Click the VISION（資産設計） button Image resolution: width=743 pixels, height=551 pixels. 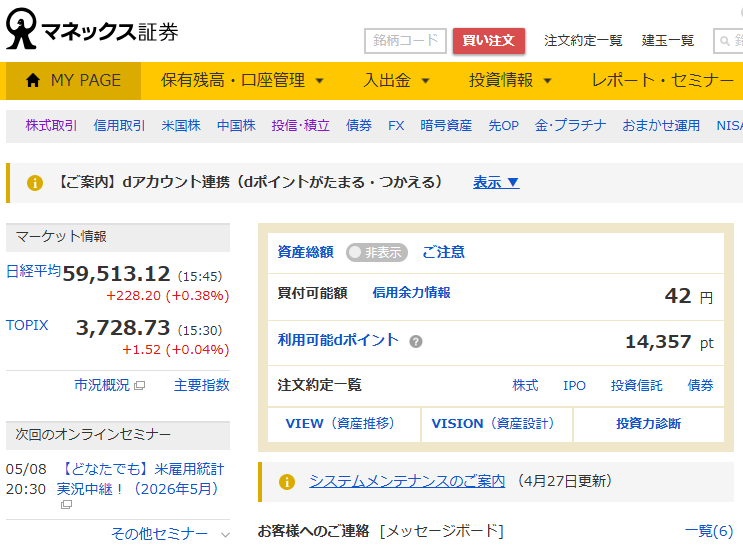497,425
